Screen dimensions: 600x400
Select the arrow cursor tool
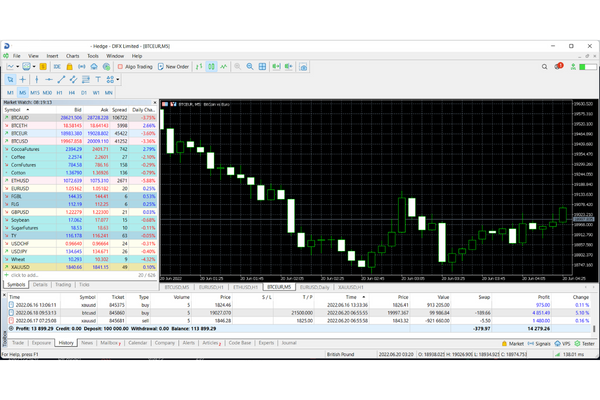[x=10, y=79]
